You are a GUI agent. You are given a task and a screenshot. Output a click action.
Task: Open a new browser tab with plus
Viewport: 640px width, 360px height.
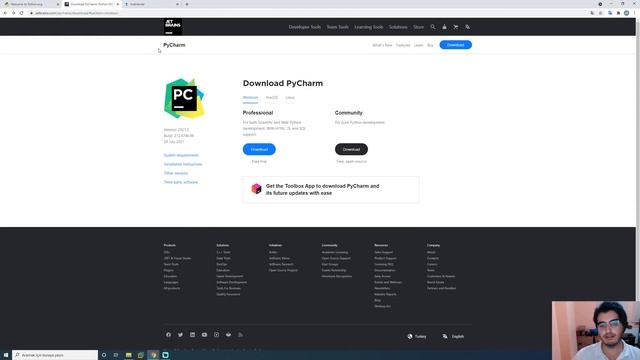(x=187, y=4)
